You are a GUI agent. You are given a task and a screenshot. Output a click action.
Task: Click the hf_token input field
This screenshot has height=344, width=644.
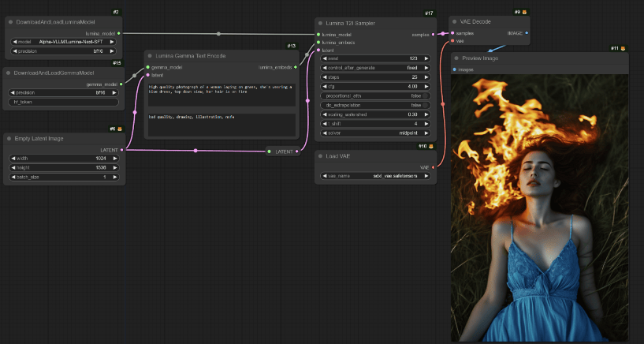click(x=63, y=102)
